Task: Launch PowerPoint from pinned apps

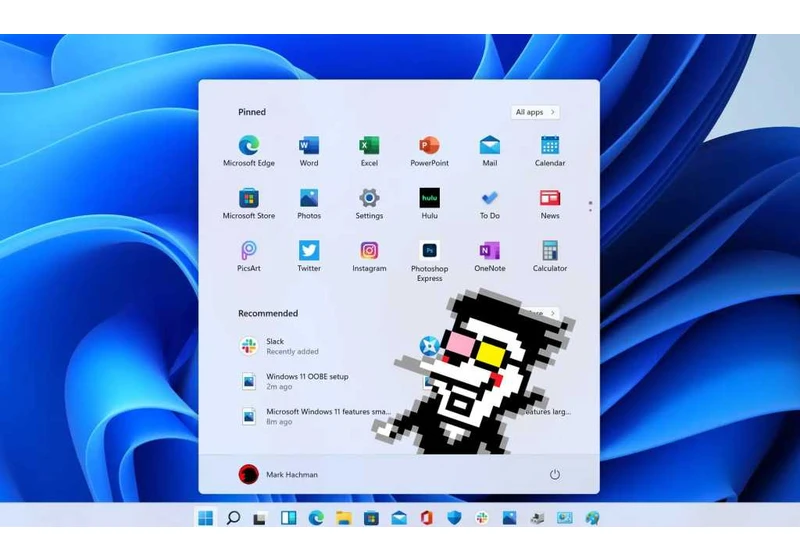Action: (x=429, y=151)
